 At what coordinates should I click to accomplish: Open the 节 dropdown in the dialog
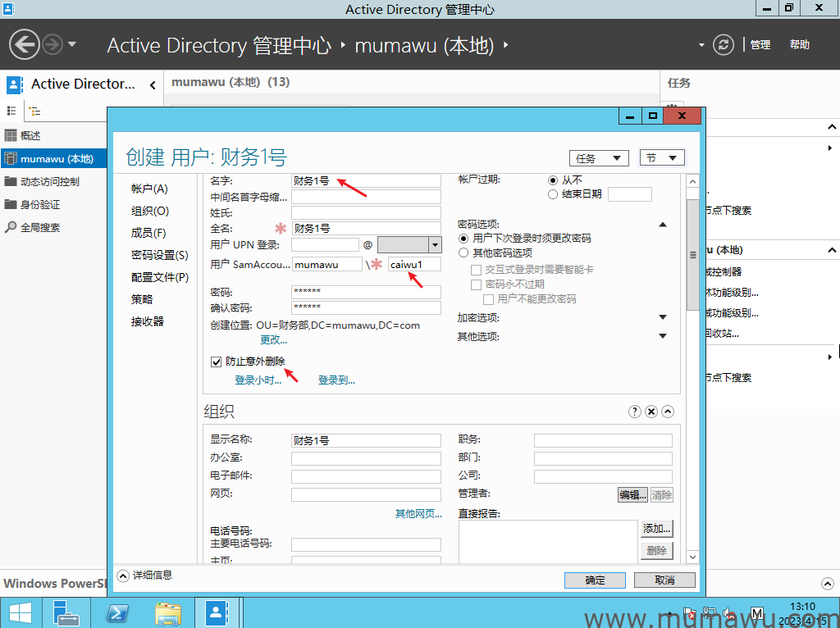pyautogui.click(x=662, y=158)
